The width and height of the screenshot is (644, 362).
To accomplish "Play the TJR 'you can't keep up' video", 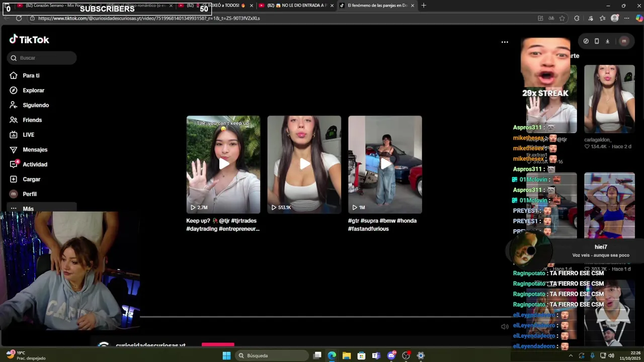I will pyautogui.click(x=223, y=164).
